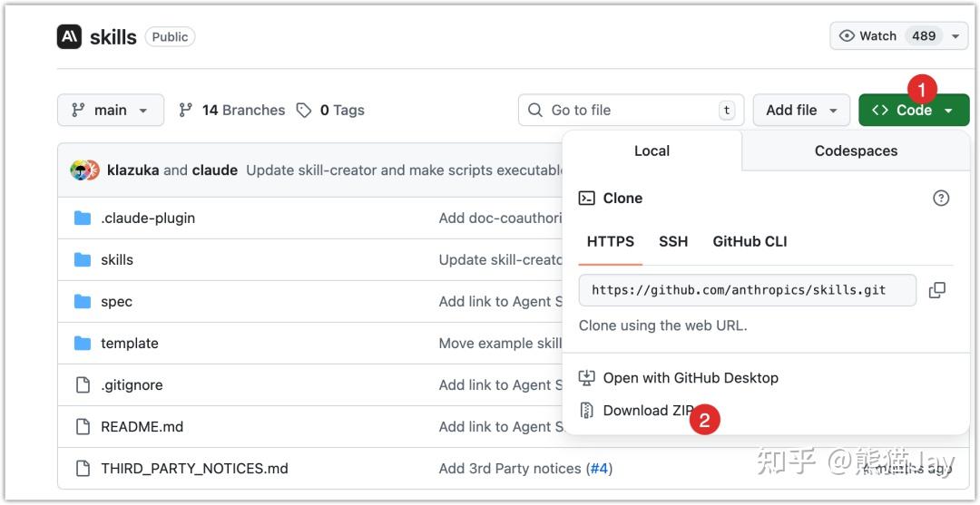Viewport: 980px width, 505px height.
Task: Open the 0 Tags link
Action: (331, 110)
